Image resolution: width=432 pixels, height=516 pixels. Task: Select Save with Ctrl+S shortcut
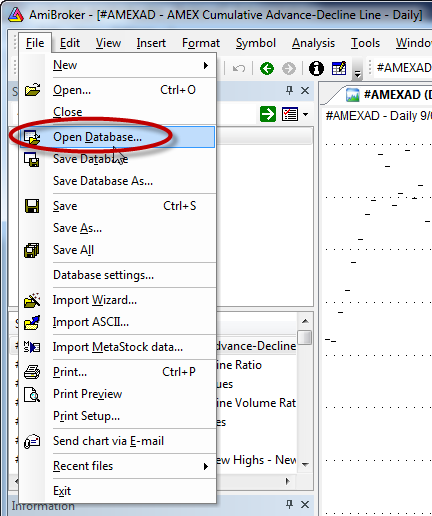pyautogui.click(x=117, y=206)
